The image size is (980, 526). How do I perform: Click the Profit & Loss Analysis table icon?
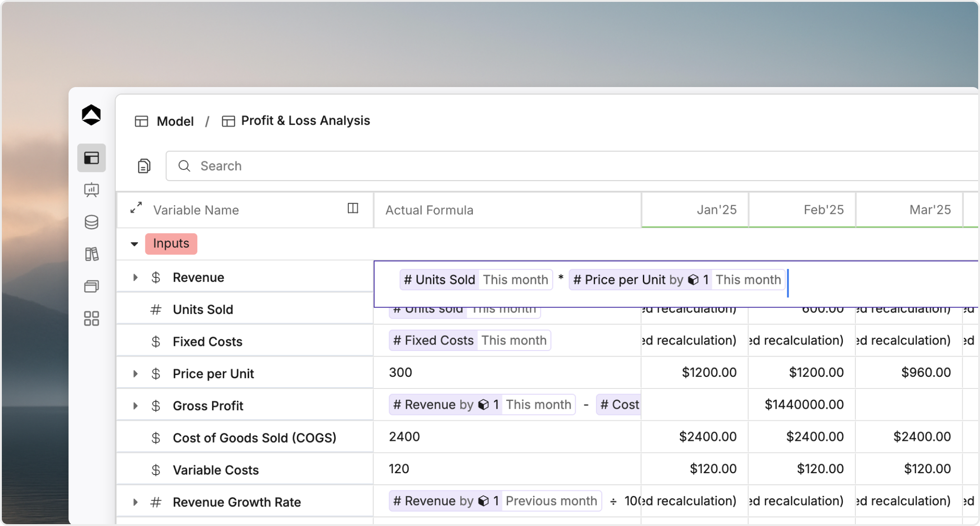click(228, 121)
